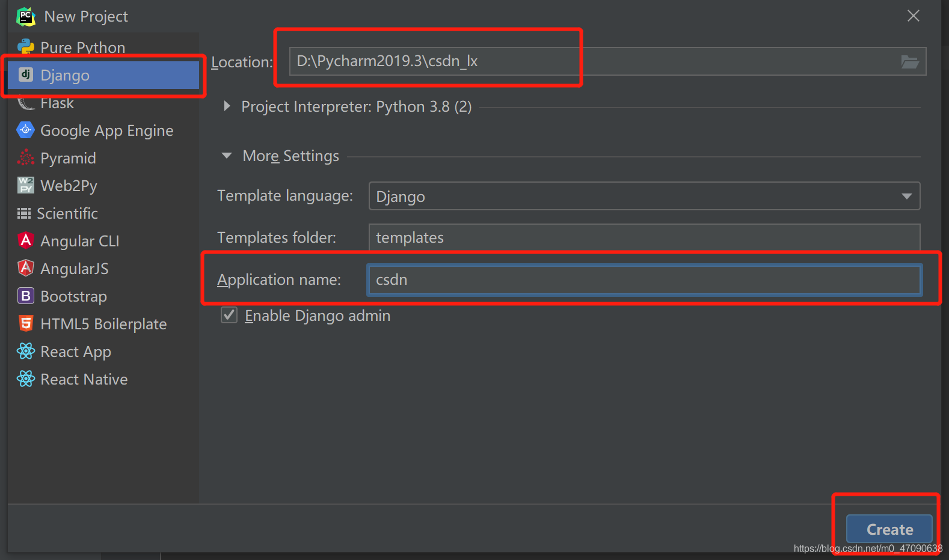Click the Templates folder field
949x560 pixels.
click(x=644, y=237)
